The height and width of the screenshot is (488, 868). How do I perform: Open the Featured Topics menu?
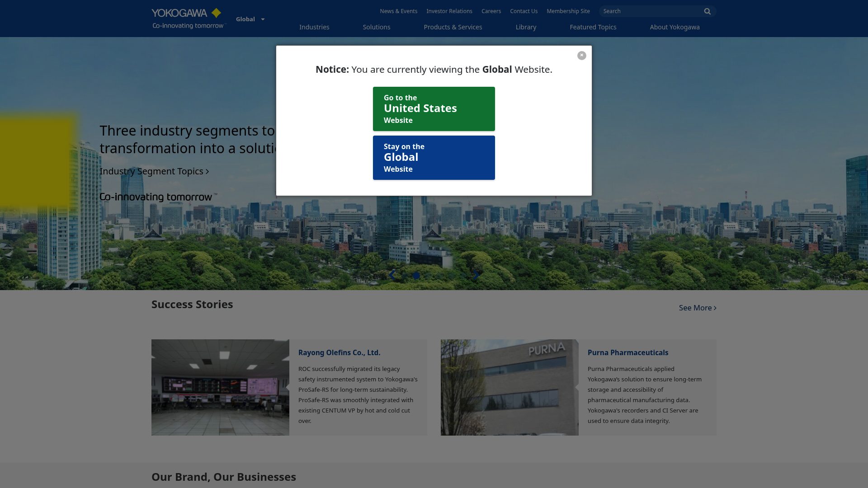[x=593, y=27]
